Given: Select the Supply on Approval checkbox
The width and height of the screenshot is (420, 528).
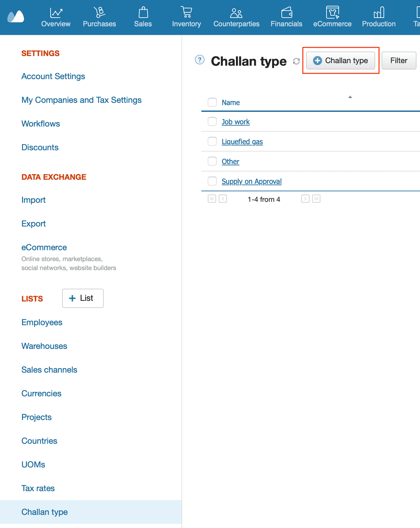Looking at the screenshot, I should tap(212, 181).
